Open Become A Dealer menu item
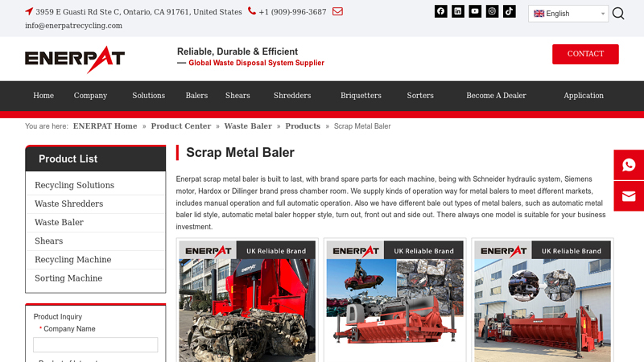 (x=496, y=96)
